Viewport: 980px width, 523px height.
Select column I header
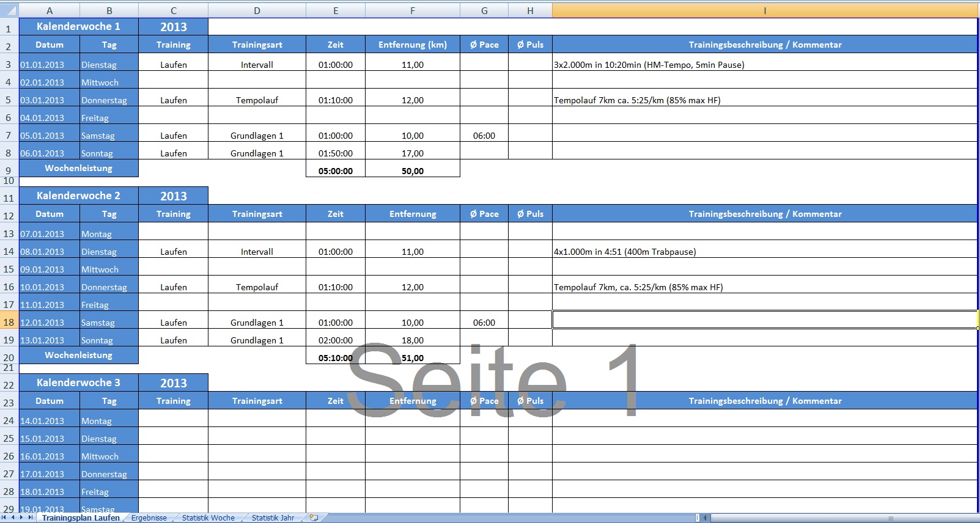pos(764,10)
